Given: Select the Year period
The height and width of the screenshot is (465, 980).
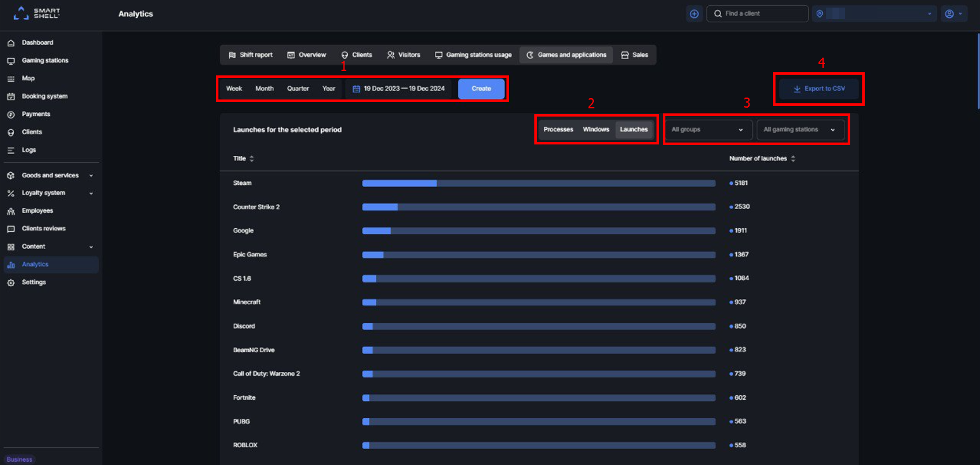Looking at the screenshot, I should pos(329,89).
